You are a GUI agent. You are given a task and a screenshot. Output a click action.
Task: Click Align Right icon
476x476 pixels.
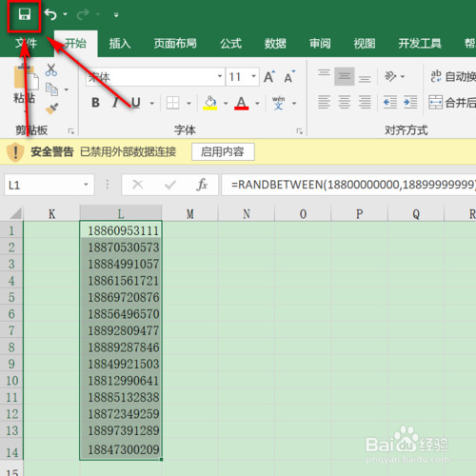click(365, 102)
